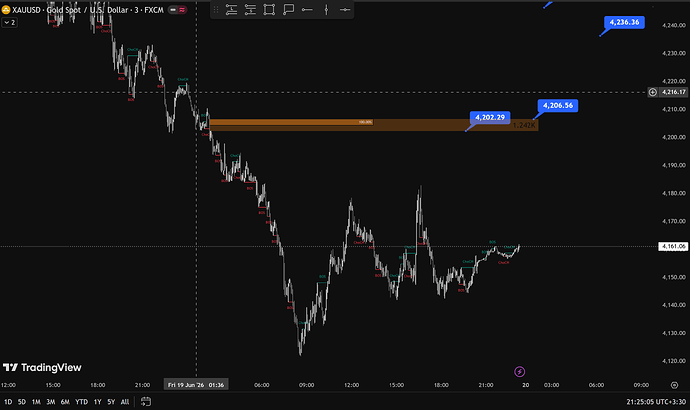Select the horizontal ray tool
Image resolution: width=690 pixels, height=410 pixels.
(307, 10)
